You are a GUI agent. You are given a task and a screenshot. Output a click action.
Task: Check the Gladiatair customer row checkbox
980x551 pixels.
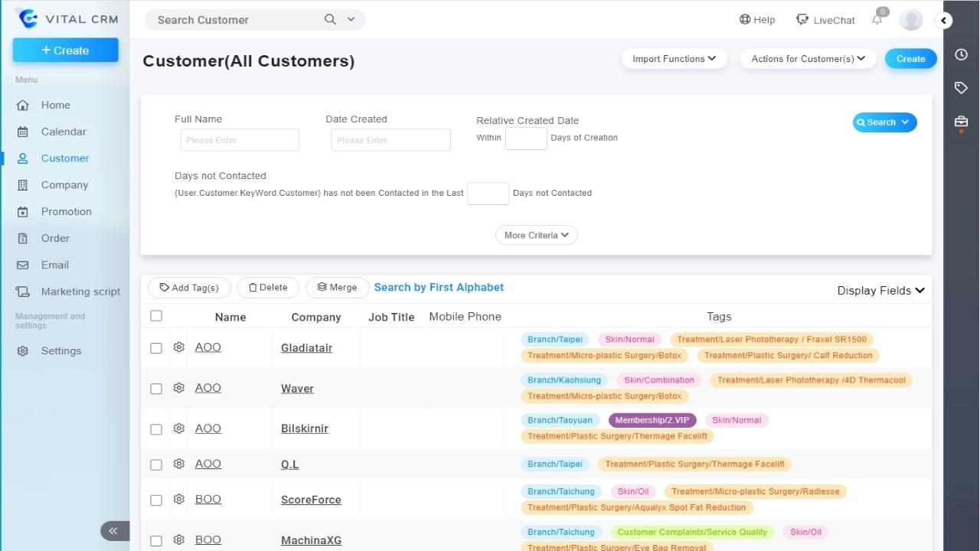[156, 348]
